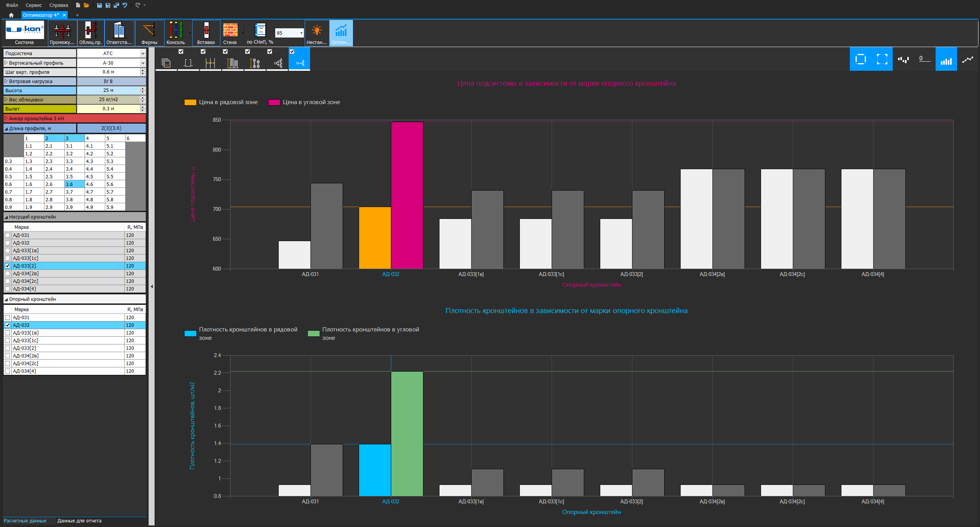Viewport: 980px width, 527px height.
Task: Select the profile spacing chart icon
Action: point(210,63)
